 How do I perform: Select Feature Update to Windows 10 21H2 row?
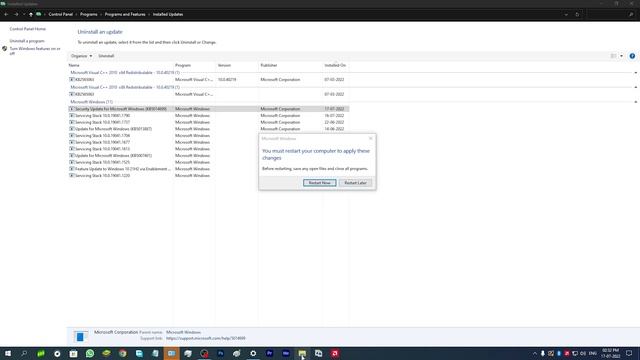coord(163,169)
